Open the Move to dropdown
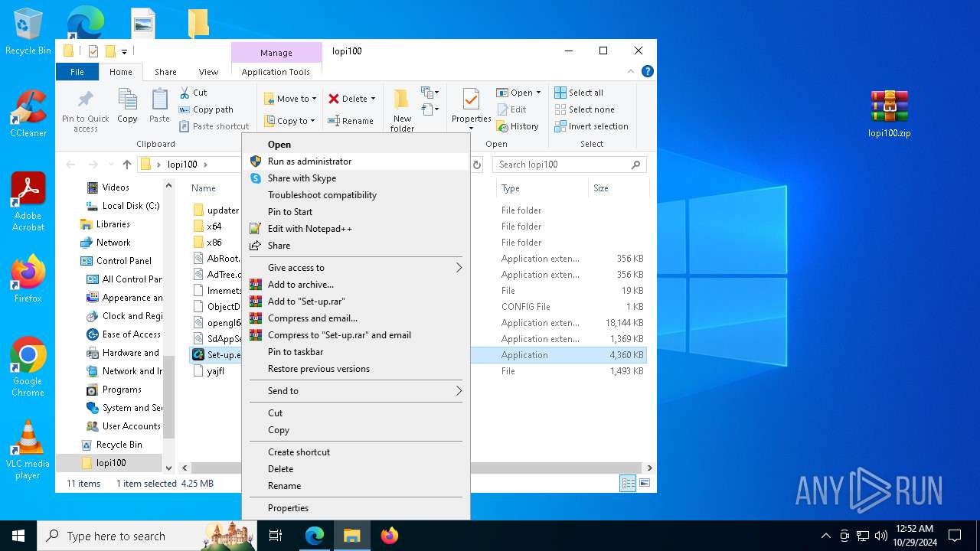Screen dimensions: 980x551 point(290,99)
